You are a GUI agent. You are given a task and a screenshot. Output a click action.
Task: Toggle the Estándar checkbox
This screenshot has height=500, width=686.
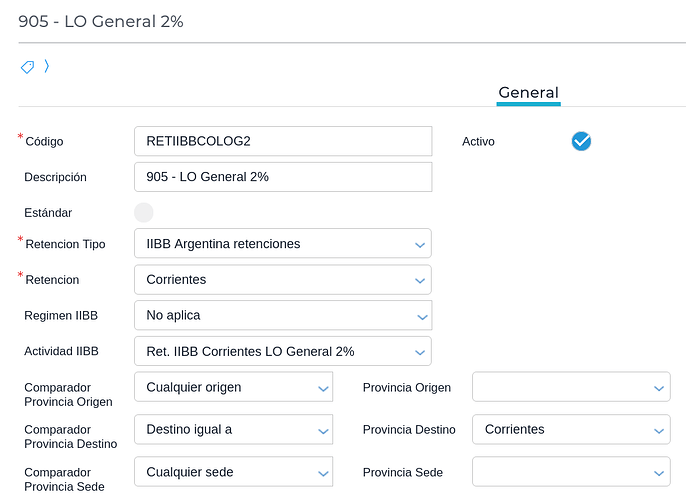click(x=144, y=212)
